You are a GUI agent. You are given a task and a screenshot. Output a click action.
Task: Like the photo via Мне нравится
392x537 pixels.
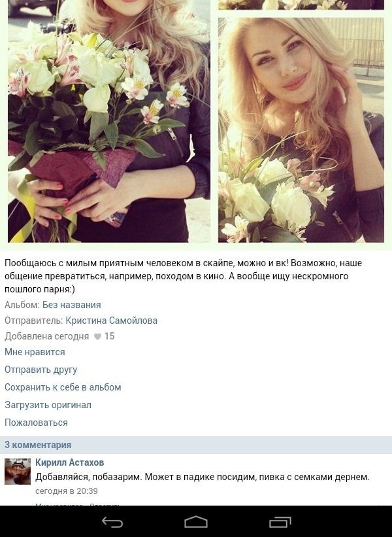35,352
